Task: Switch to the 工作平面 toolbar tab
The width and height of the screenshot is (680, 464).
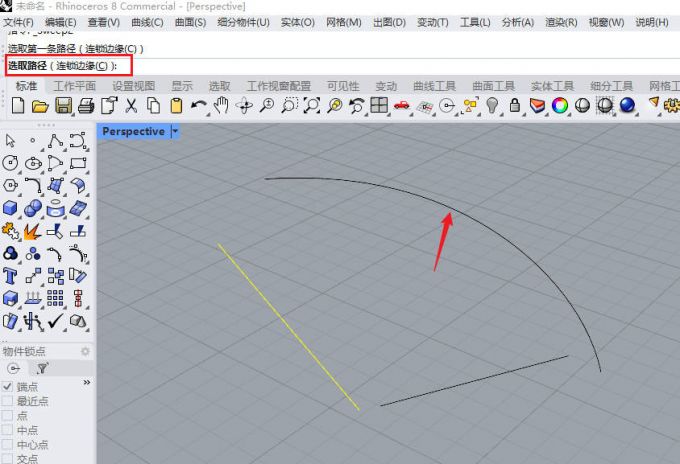Action: click(75, 86)
